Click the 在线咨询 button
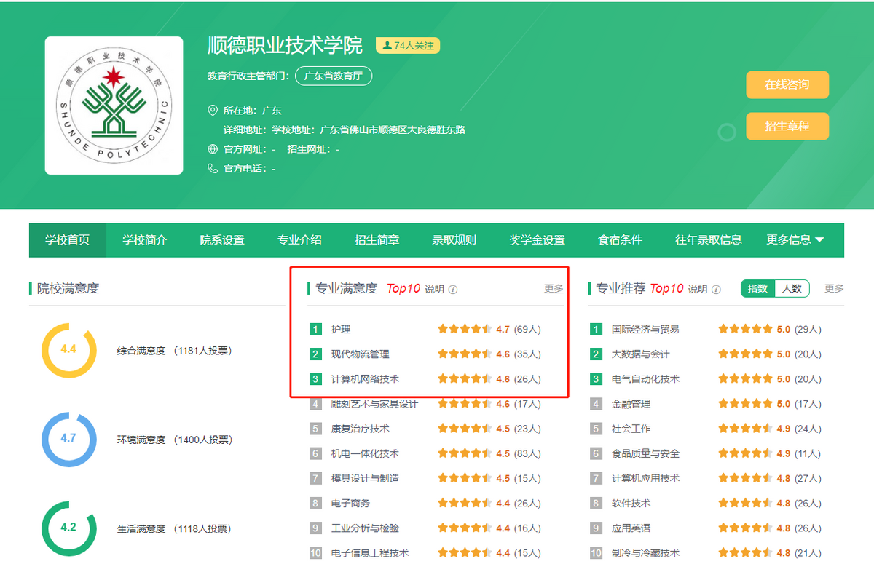The height and width of the screenshot is (588, 874). click(x=787, y=84)
